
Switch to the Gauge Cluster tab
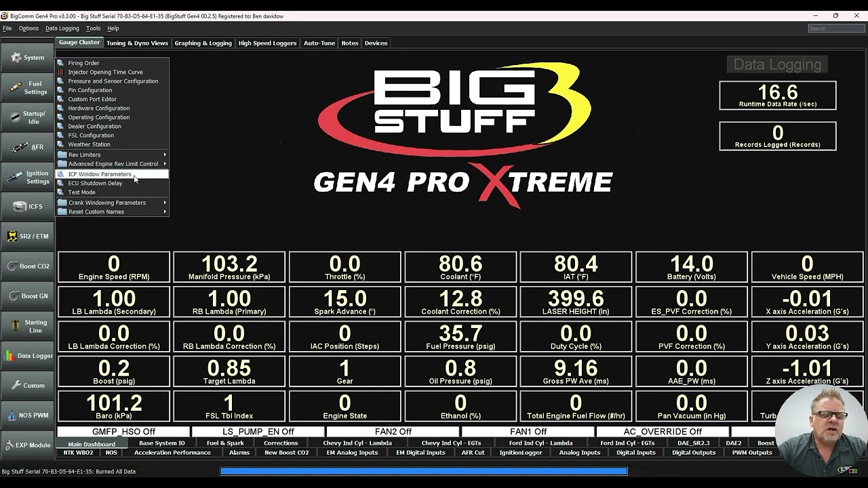79,43
